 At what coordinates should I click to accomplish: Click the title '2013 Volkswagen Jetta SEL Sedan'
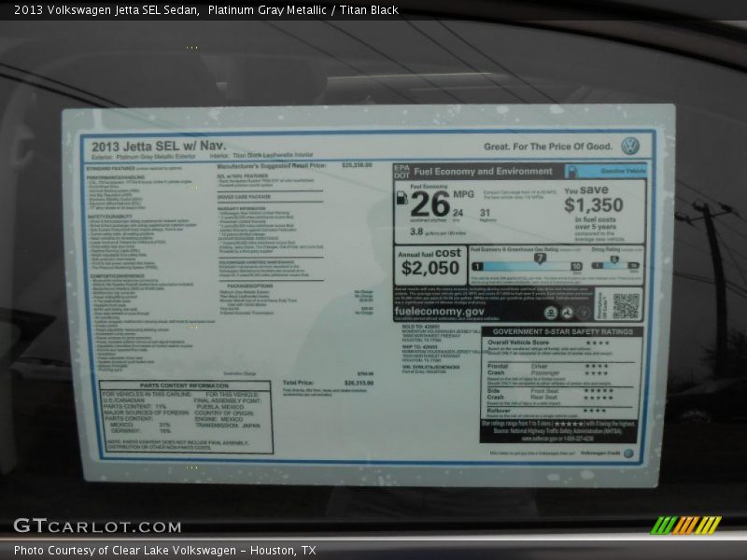pos(106,10)
